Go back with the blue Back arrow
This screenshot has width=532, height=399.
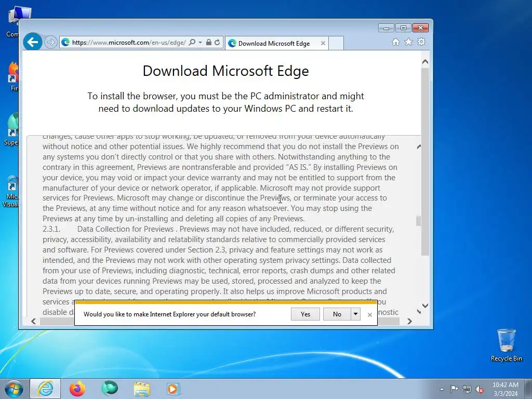33,42
